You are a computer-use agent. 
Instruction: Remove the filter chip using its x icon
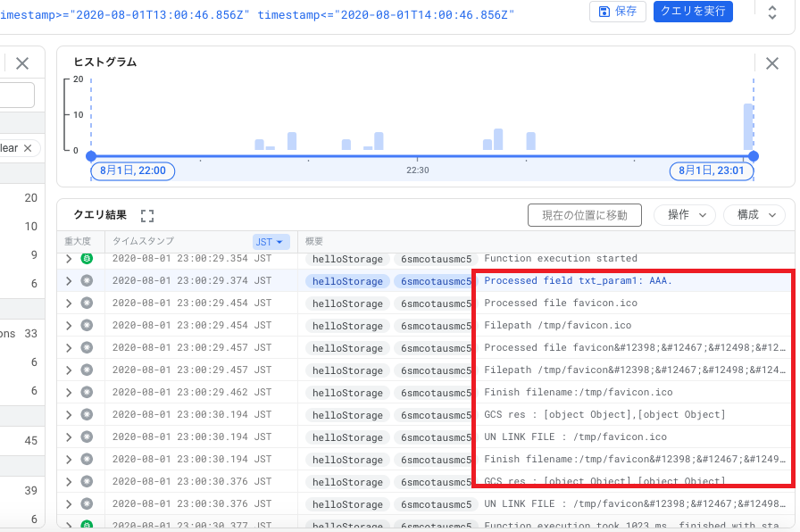28,148
